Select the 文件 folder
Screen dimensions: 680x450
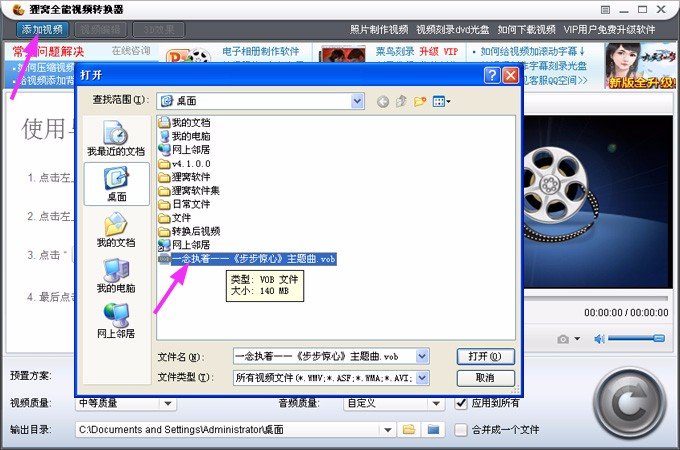click(x=175, y=218)
